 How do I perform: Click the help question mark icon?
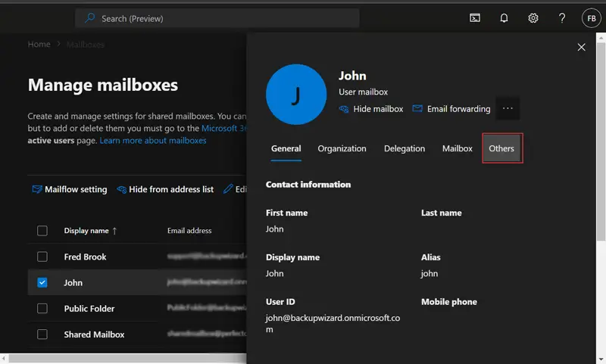coord(562,18)
